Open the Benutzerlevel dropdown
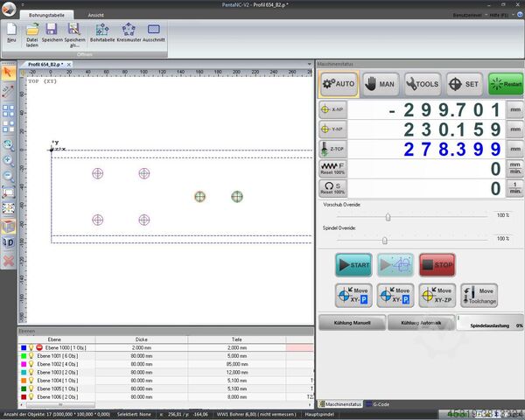The height and width of the screenshot is (420, 525). pyautogui.click(x=469, y=17)
